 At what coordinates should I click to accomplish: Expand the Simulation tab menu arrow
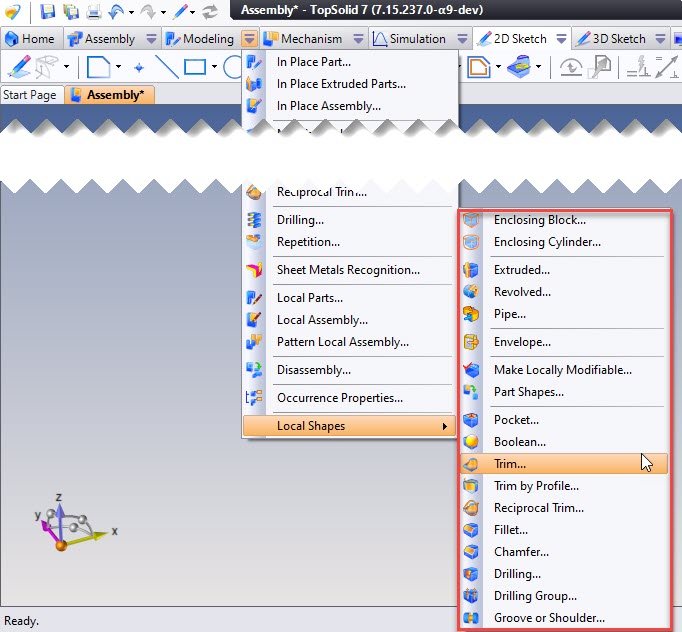[x=462, y=39]
